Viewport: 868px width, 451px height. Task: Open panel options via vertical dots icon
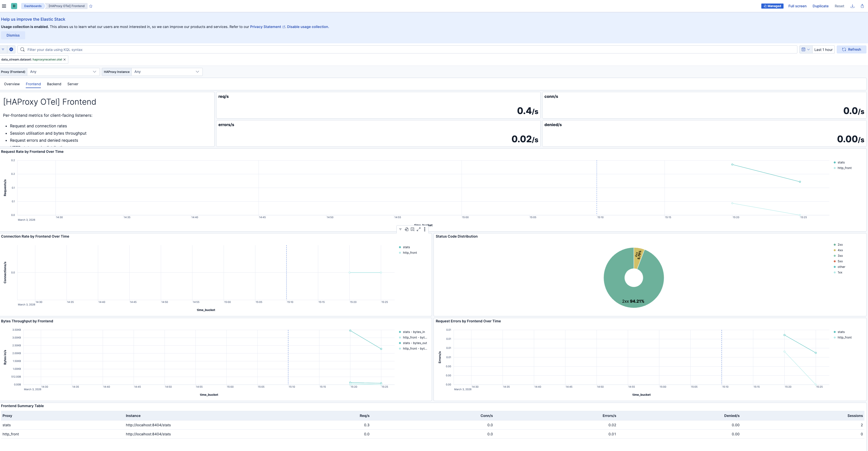point(424,230)
